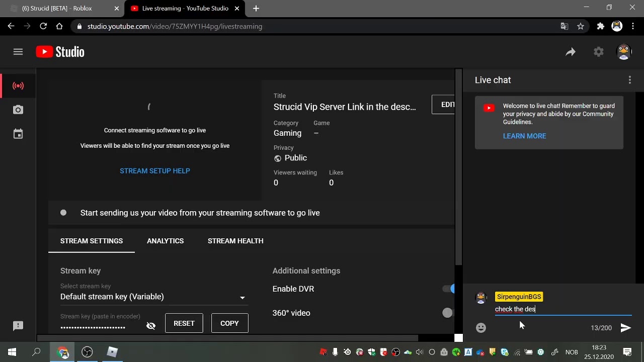Toggle the 360° video switch
The width and height of the screenshot is (644, 362).
447,313
